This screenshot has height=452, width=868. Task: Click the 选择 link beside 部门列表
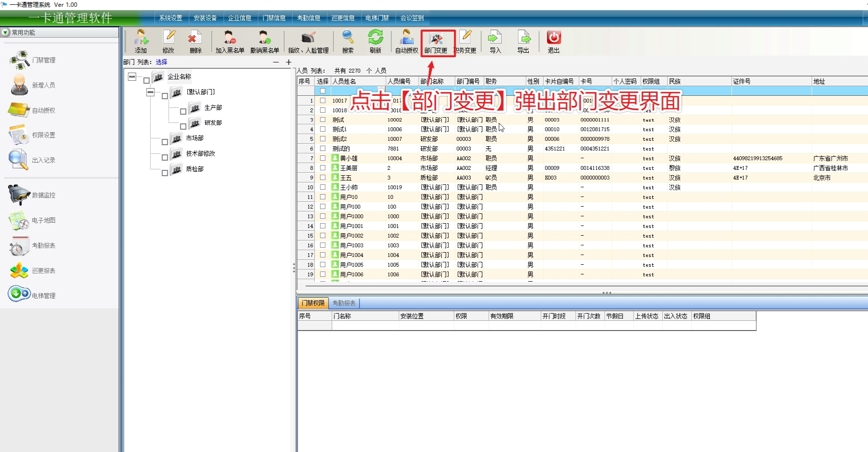click(x=162, y=62)
